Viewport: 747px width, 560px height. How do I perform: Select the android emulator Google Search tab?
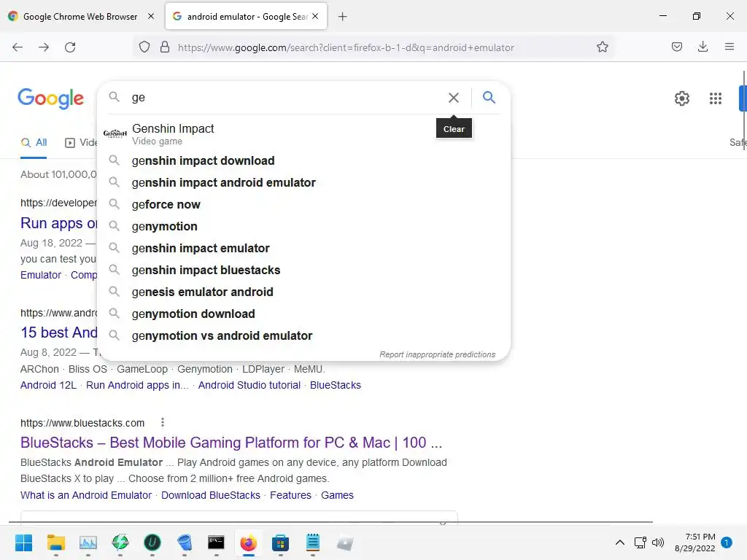point(247,16)
